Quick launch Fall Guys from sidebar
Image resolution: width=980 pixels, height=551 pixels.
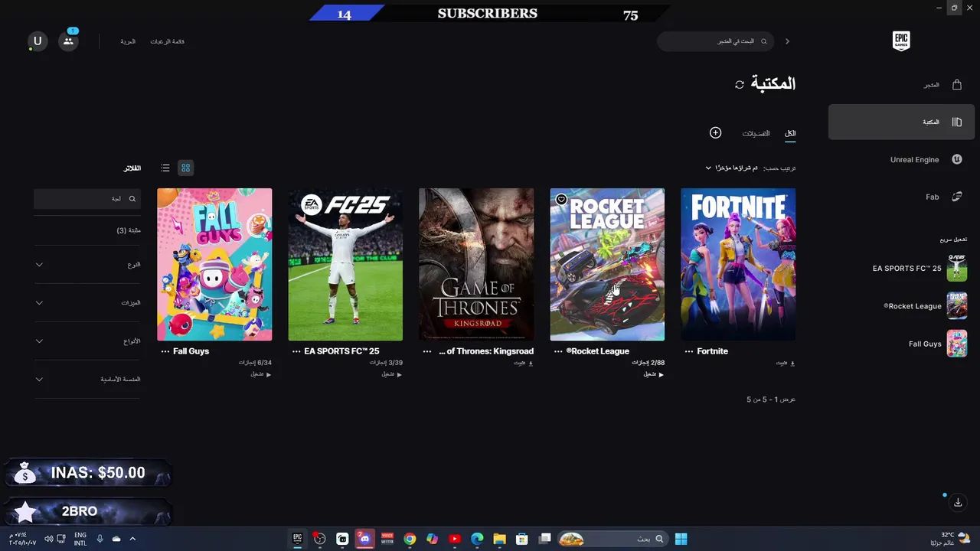point(938,344)
